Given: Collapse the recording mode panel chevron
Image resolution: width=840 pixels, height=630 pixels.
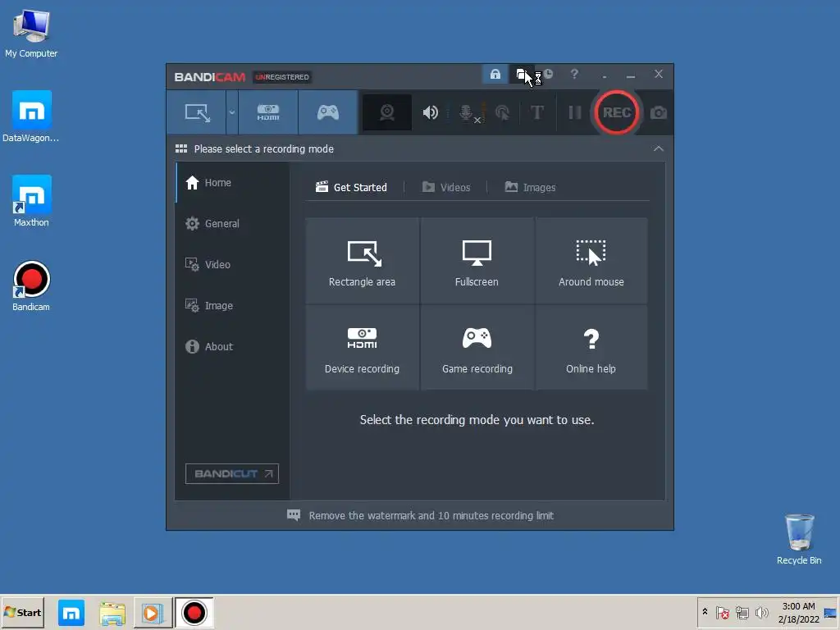Looking at the screenshot, I should tap(659, 149).
